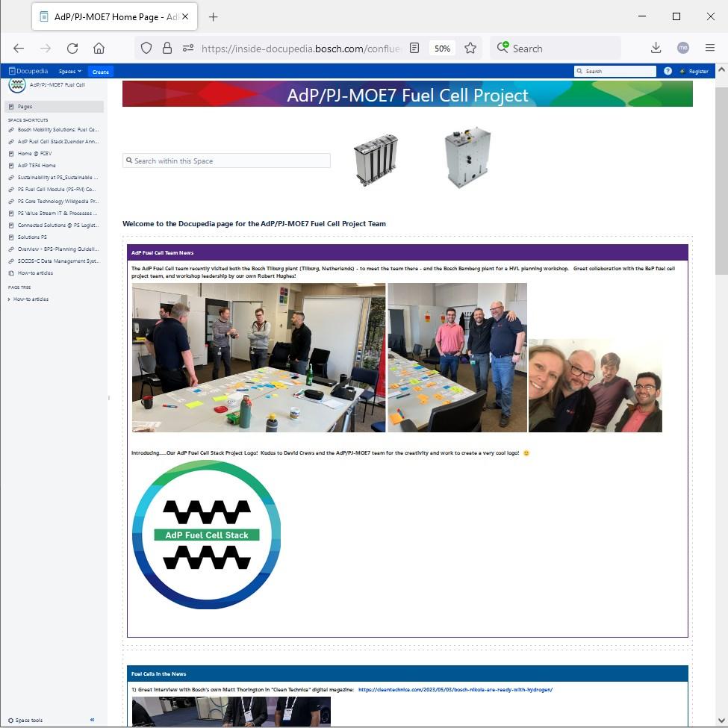Open the Firefox account avatar

pyautogui.click(x=683, y=48)
